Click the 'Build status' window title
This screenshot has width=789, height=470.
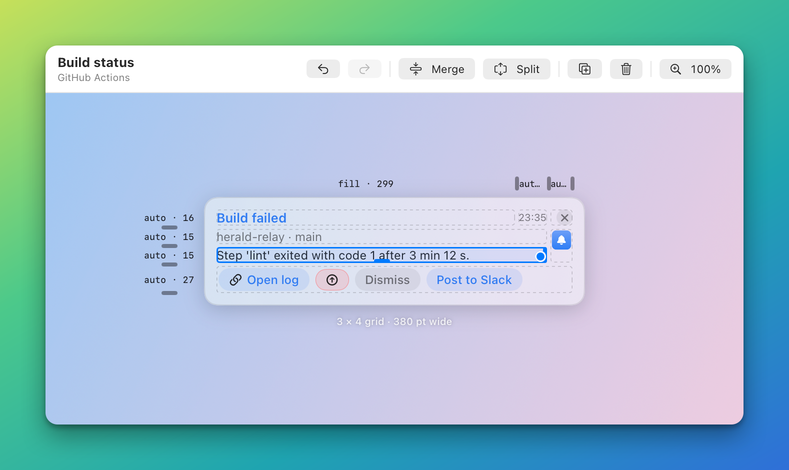[96, 62]
